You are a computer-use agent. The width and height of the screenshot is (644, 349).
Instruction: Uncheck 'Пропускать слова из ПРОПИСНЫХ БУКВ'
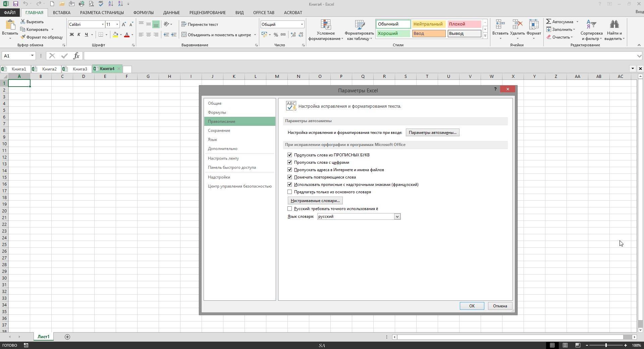(290, 155)
